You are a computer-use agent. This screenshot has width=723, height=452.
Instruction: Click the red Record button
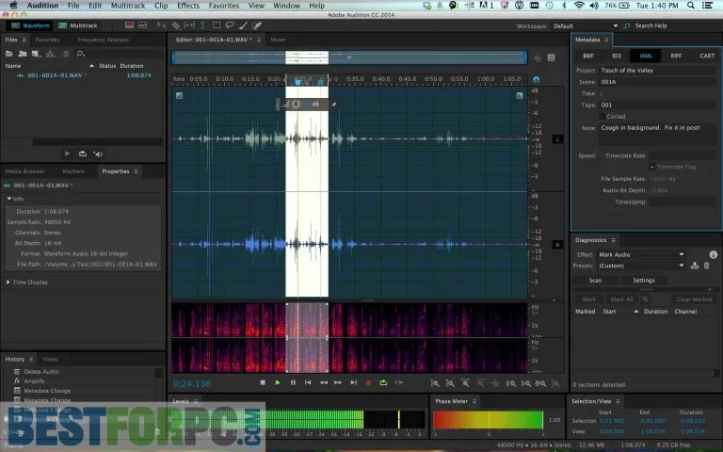[368, 382]
